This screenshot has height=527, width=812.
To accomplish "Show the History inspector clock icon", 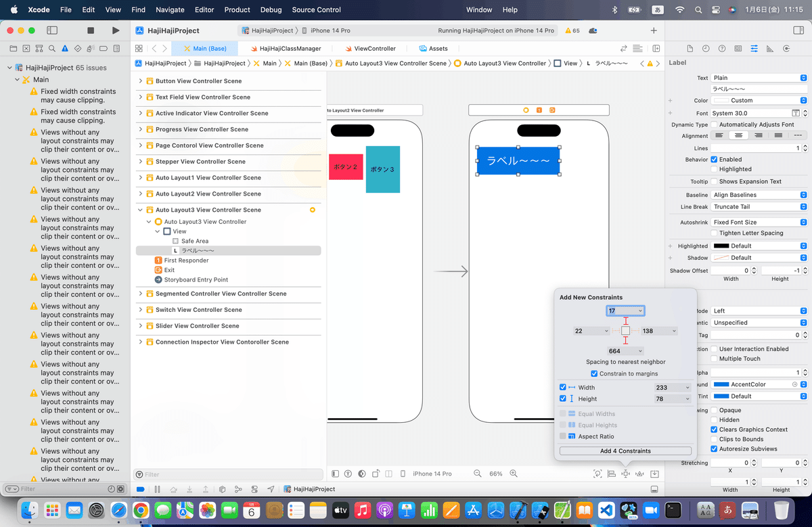I will [706, 49].
